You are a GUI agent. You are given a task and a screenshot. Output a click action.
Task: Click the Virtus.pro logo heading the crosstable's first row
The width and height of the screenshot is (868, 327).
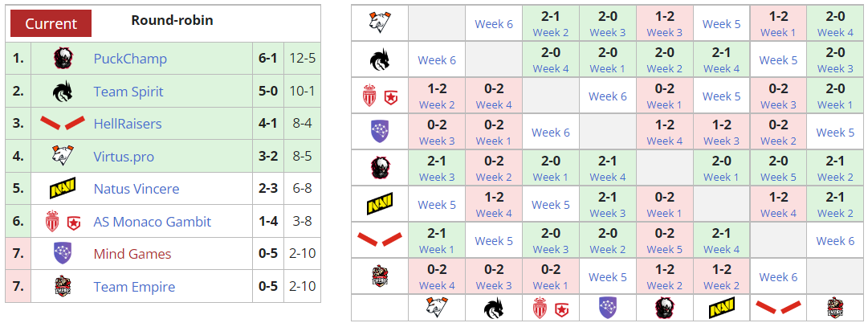tap(379, 22)
